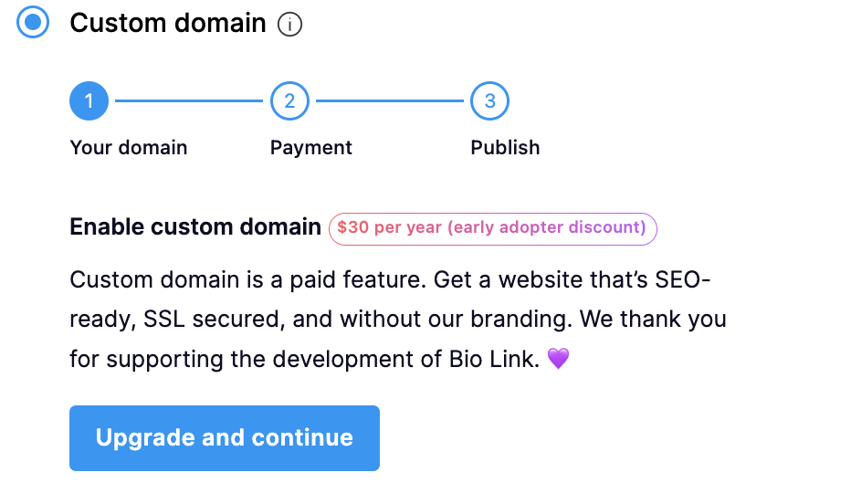851x504 pixels.
Task: Select the Your domain step label
Action: [129, 148]
